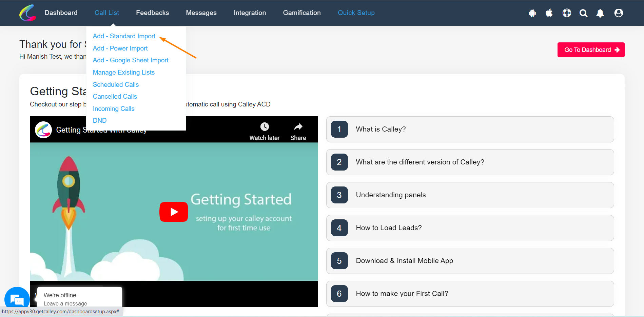Click the video thumbnail rocket area
Screen dimensions: 644x317
pos(69,193)
